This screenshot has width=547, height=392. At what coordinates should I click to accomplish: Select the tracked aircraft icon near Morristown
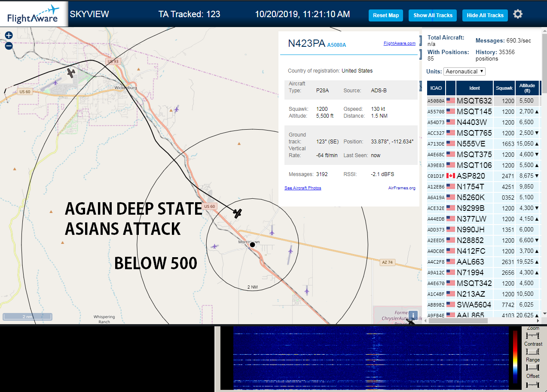(237, 213)
